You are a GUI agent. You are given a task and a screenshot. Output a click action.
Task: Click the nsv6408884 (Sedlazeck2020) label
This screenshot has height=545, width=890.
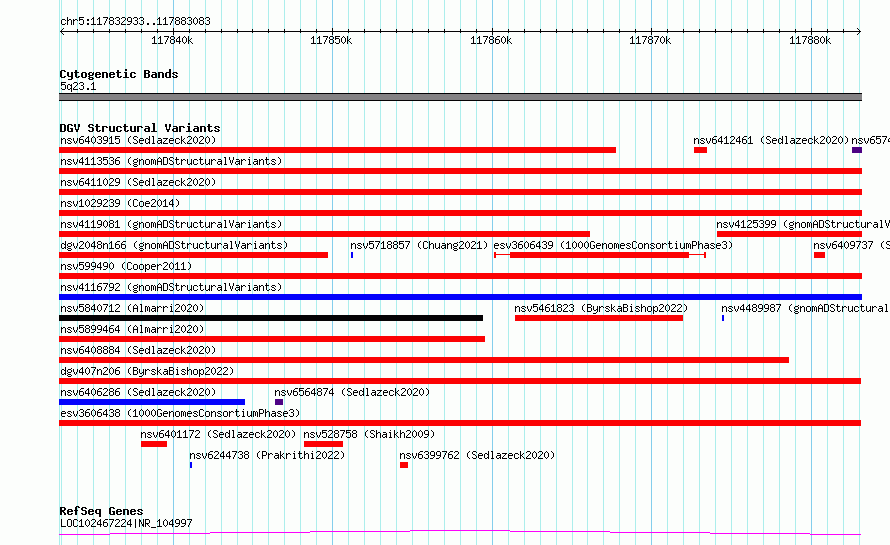coord(138,350)
